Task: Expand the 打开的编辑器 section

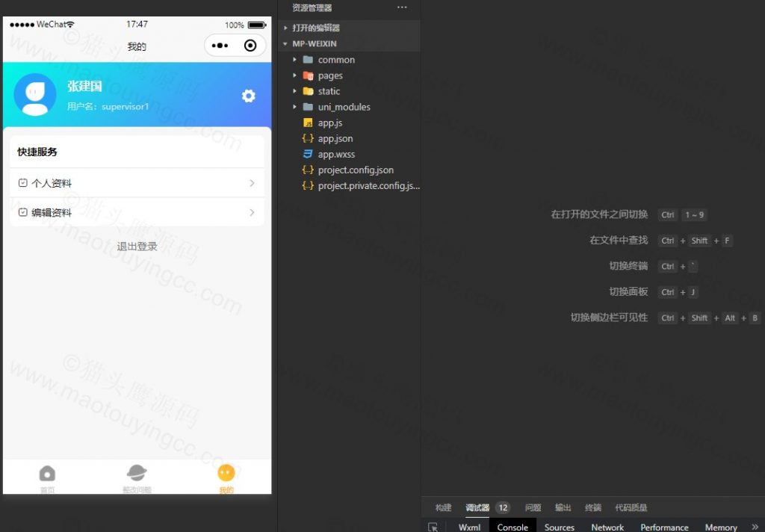Action: (x=285, y=28)
